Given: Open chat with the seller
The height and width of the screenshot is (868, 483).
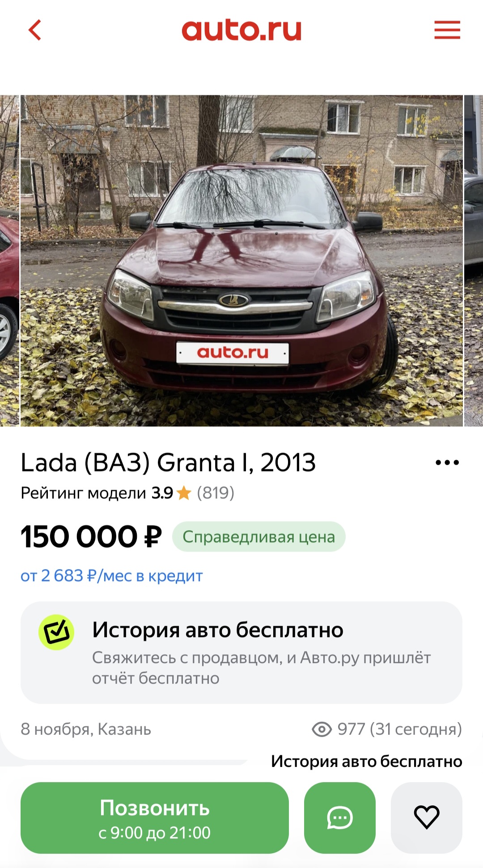Looking at the screenshot, I should (340, 818).
